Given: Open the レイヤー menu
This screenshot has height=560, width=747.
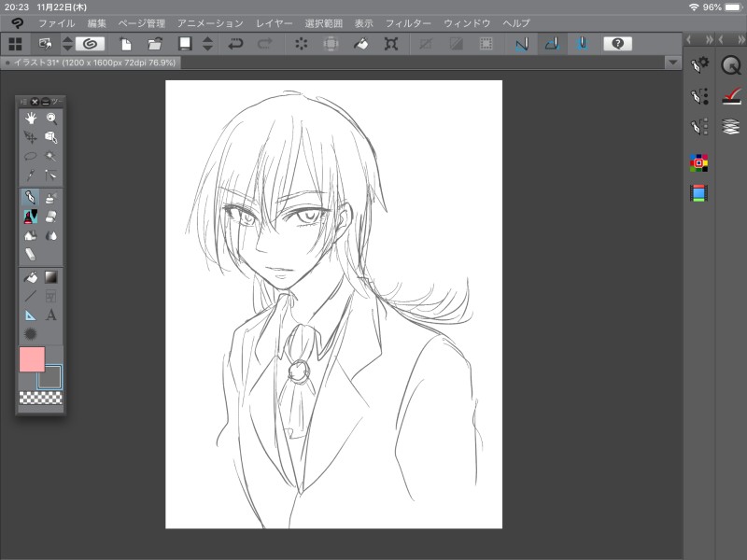Looking at the screenshot, I should [x=274, y=22].
